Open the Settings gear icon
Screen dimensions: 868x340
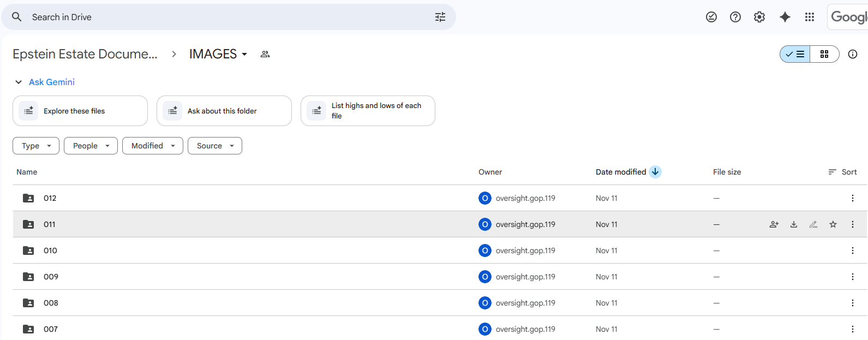[x=759, y=17]
